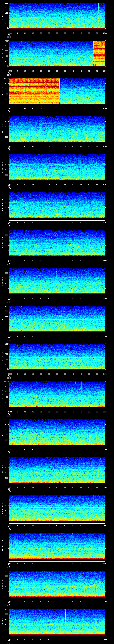The height and width of the screenshot is (644, 114).
Task: Click the 15:00 end time label
Action: [x=105, y=33]
